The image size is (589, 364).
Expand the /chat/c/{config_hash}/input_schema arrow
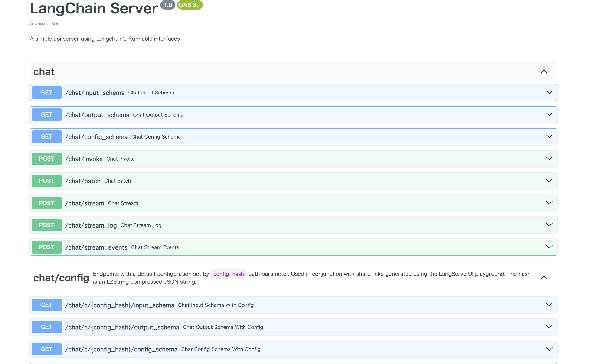pos(549,305)
